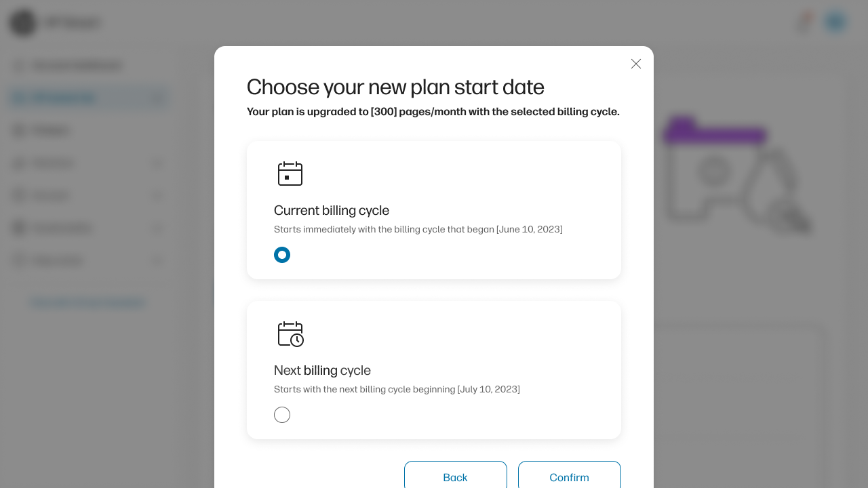Collapse the highlighted sidebar item's chevron

pos(157,98)
